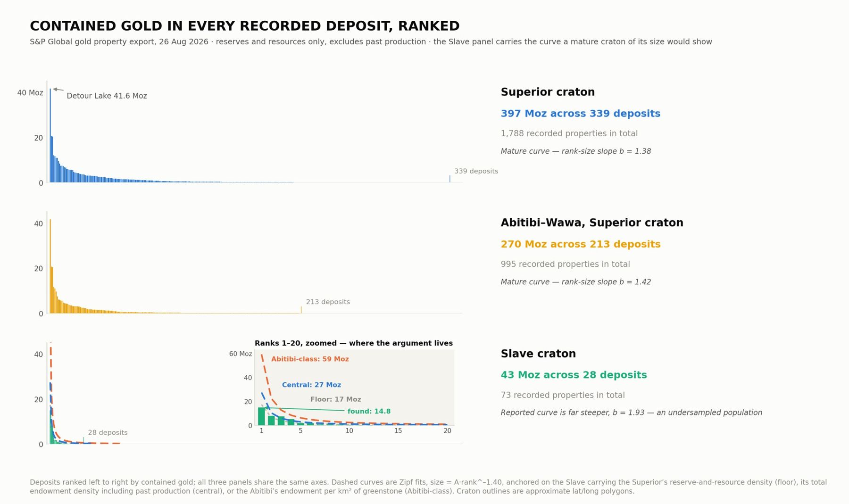Select the S&P Global gold property export subtitle

point(371,41)
